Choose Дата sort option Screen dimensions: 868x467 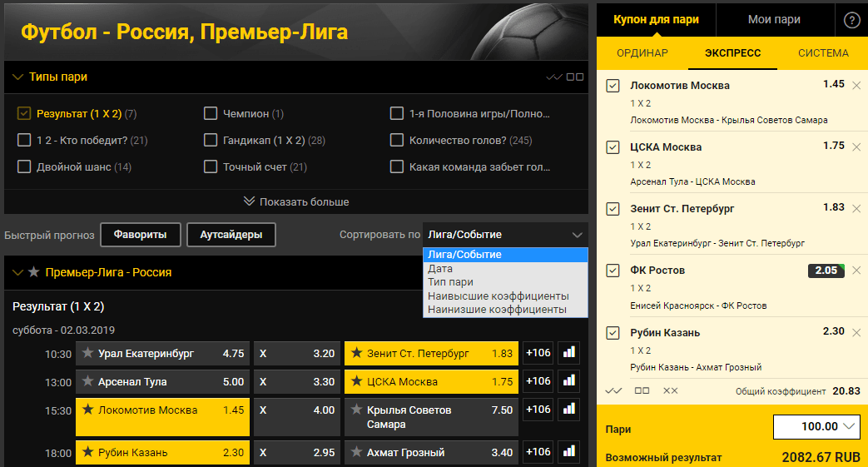point(505,269)
